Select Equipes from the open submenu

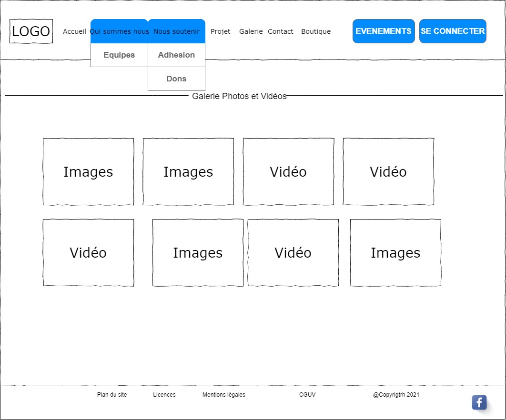coord(119,55)
